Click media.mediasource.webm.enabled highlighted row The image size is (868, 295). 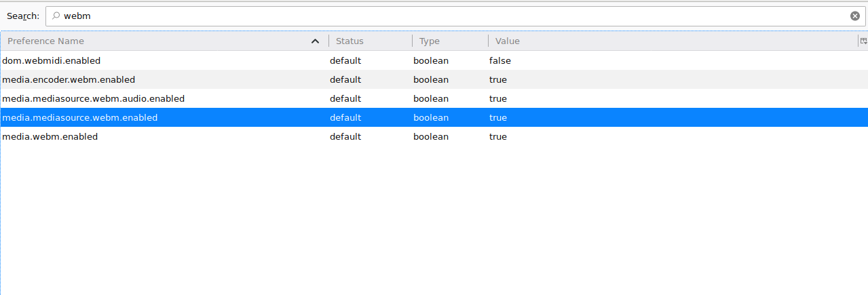point(434,117)
